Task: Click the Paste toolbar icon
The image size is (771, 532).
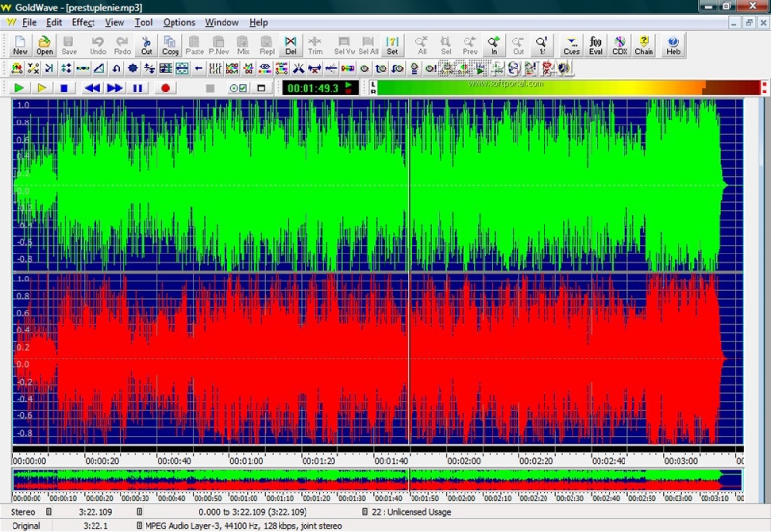Action: [195, 44]
